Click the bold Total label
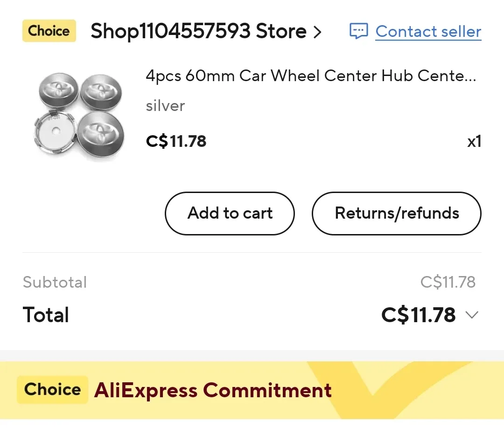Screen dimensions: 504x428 (46, 315)
